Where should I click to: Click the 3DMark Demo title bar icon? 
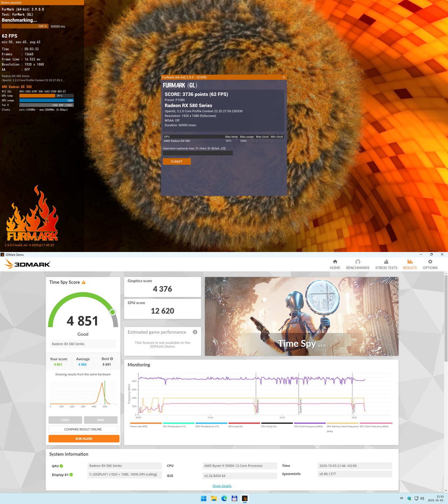click(x=3, y=255)
